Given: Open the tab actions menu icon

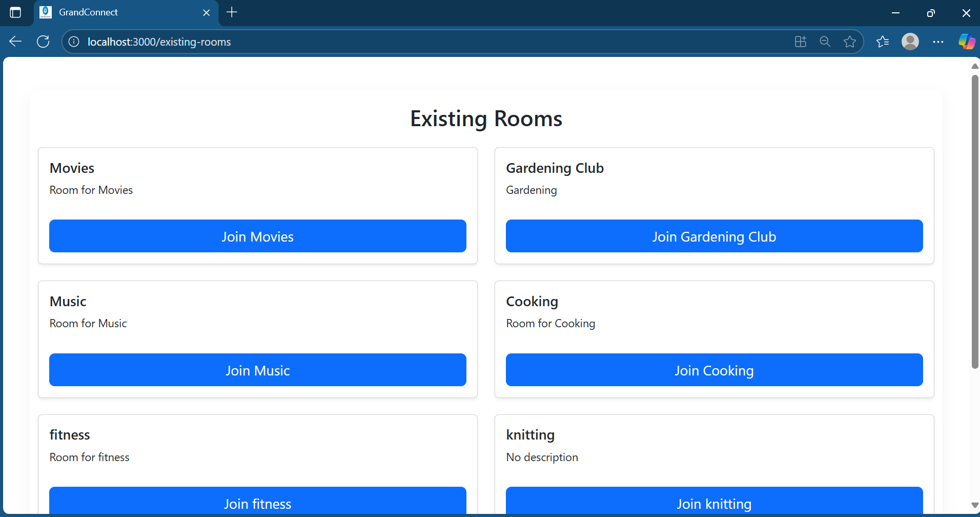Looking at the screenshot, I should pos(15,12).
